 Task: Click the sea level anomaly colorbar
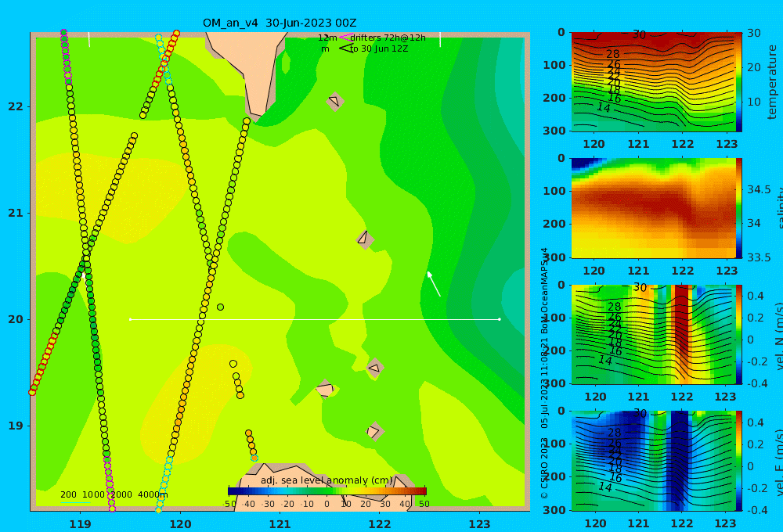tap(327, 491)
